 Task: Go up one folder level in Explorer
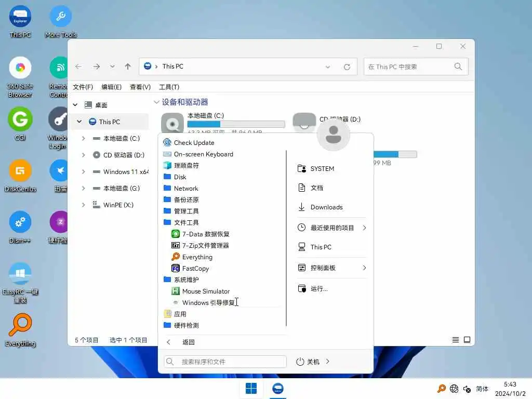[x=128, y=66]
